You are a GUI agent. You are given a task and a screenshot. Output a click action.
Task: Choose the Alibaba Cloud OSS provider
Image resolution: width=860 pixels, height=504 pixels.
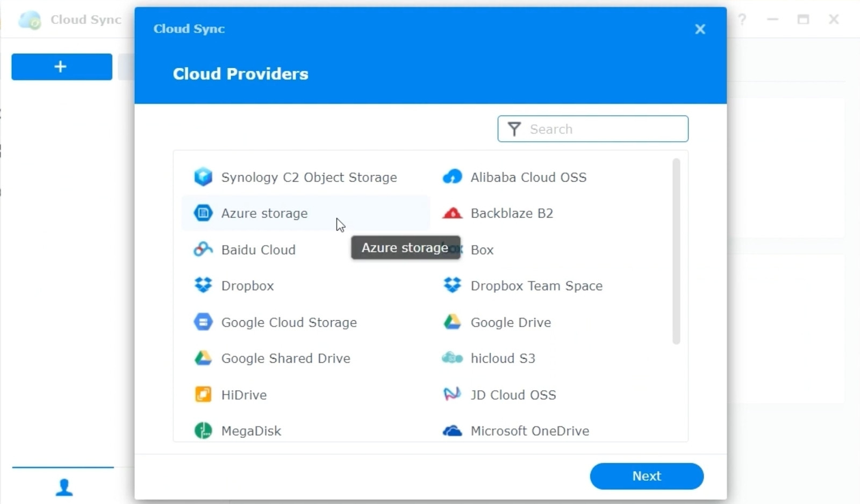[528, 177]
